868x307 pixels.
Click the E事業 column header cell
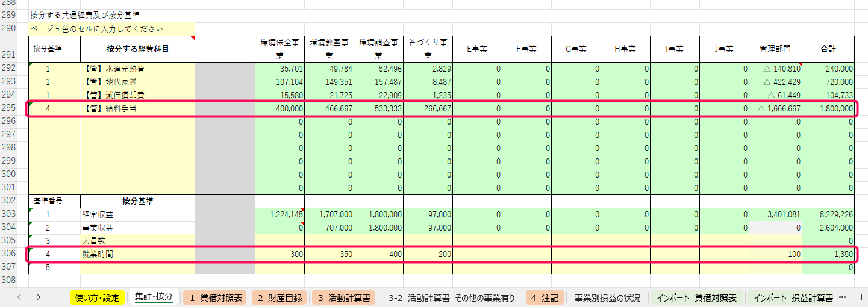pos(477,49)
